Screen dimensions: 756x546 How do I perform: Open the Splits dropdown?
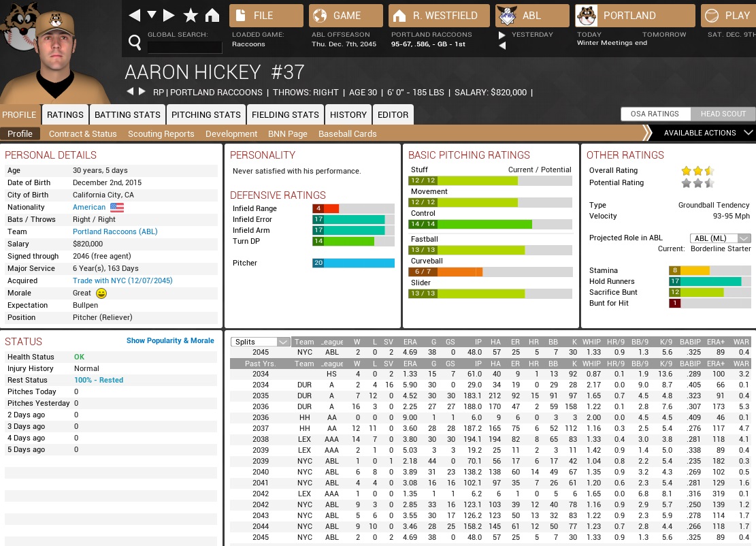click(261, 342)
